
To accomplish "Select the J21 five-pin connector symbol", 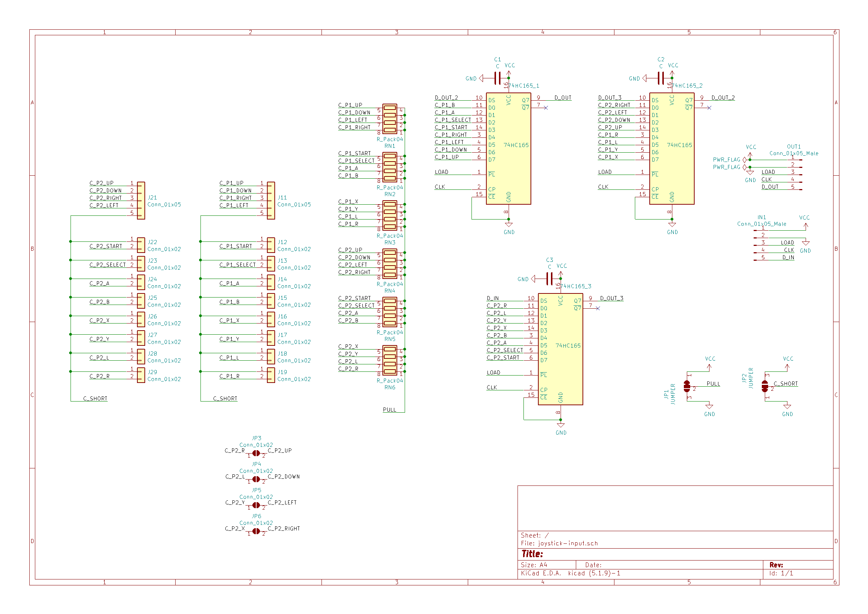I will (x=141, y=201).
